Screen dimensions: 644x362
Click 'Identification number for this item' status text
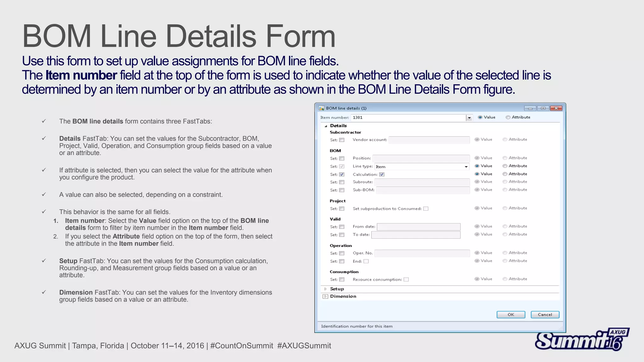click(357, 326)
